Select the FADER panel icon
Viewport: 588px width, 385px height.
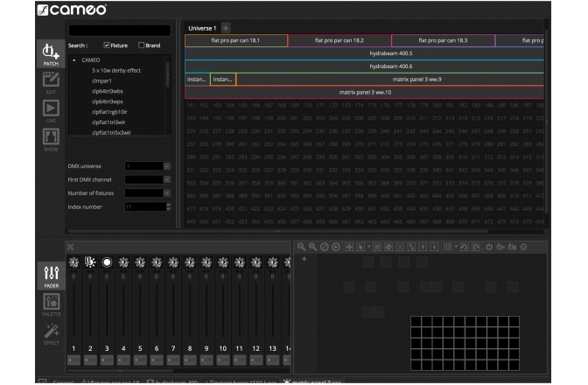click(x=52, y=276)
